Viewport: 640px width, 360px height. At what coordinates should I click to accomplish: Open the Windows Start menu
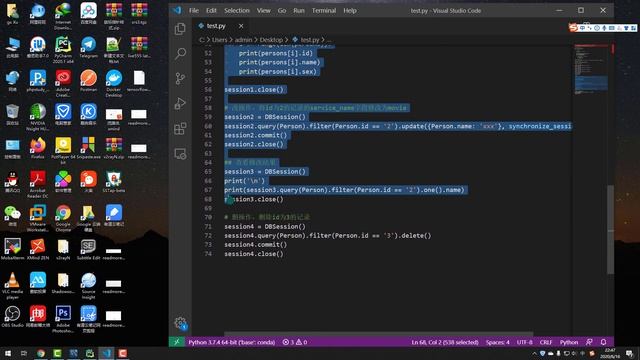8,353
